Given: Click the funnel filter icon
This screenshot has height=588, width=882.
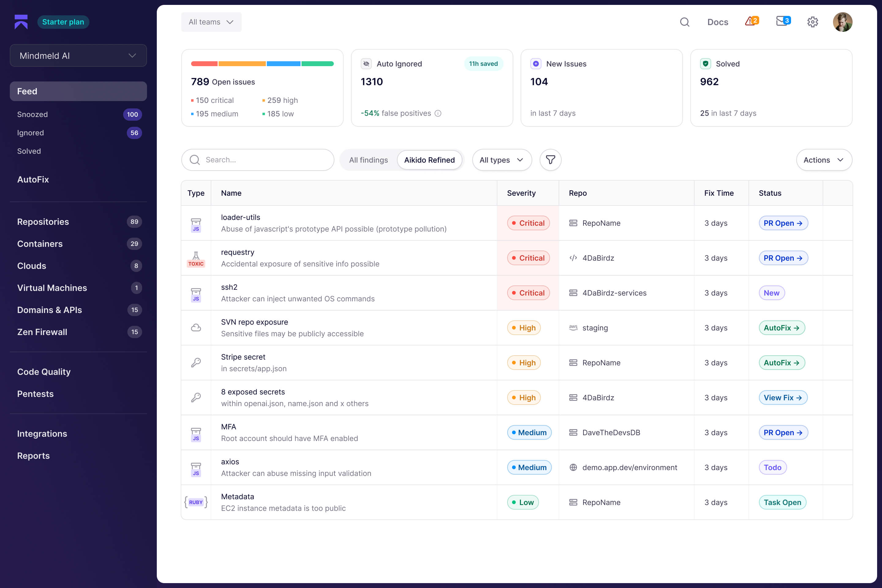Looking at the screenshot, I should click(x=550, y=160).
